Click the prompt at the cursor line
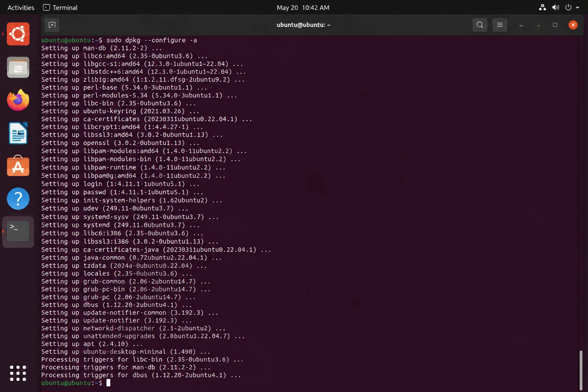Image resolution: width=588 pixels, height=392 pixels. 76,383
